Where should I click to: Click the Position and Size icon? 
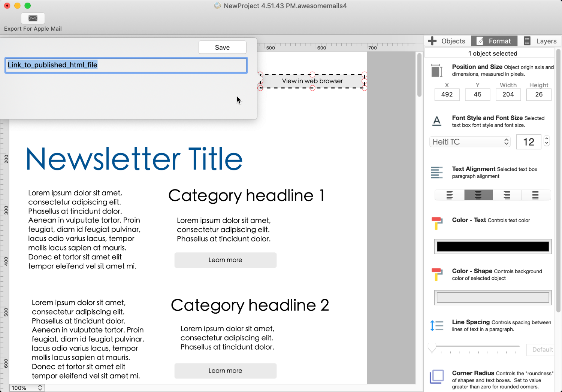(x=437, y=70)
